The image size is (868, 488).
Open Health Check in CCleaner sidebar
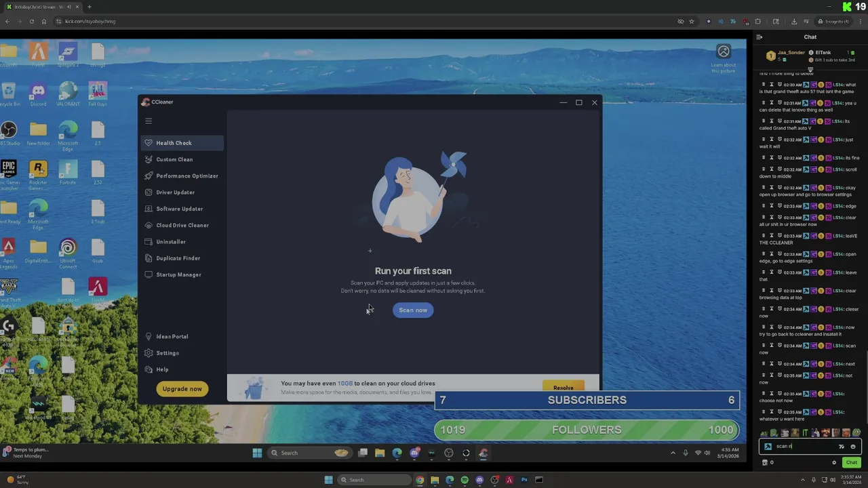(182, 143)
